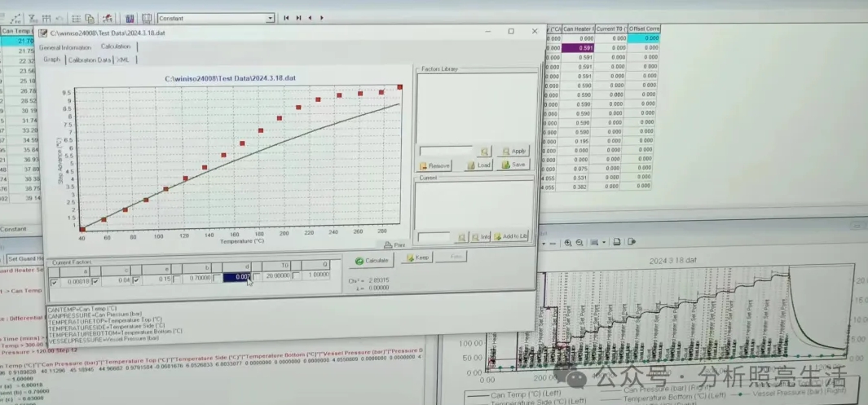The image size is (868, 405).
Task: Select the XML tab
Action: 123,59
